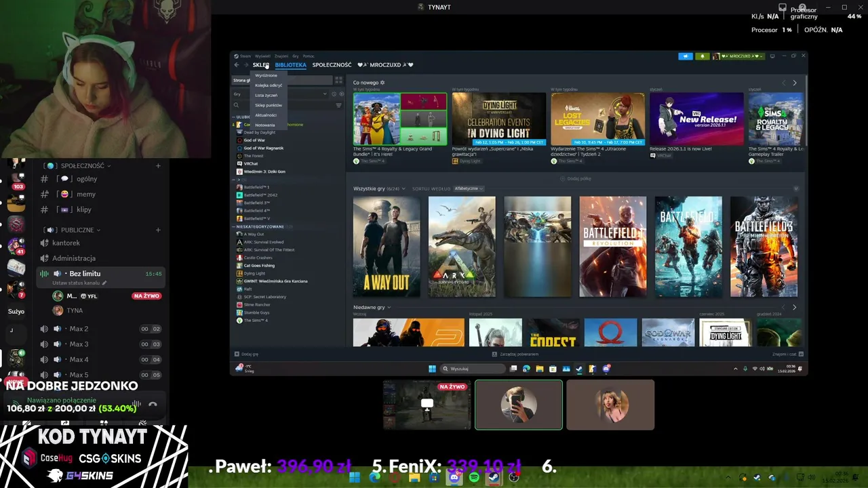This screenshot has width=868, height=488.
Task: Open the Battlefield 1 Revolution cover
Action: pyautogui.click(x=613, y=247)
